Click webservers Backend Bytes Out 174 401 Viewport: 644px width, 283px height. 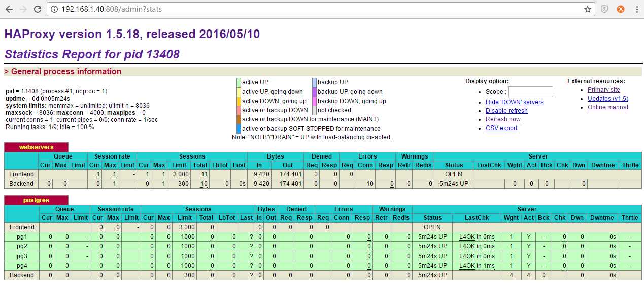[x=290, y=184]
